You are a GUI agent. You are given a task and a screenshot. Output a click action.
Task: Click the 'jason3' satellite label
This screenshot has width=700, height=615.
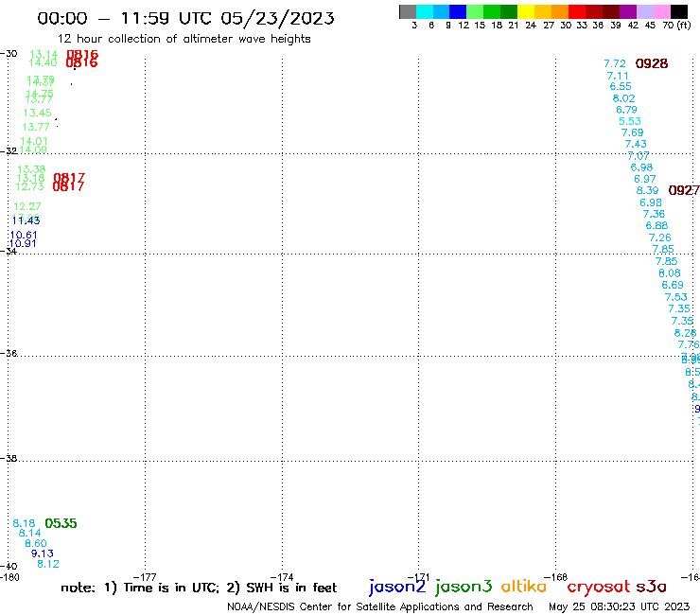(x=464, y=587)
